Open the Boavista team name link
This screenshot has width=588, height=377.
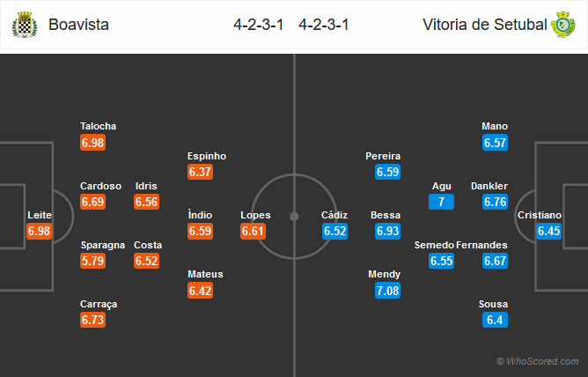click(x=78, y=25)
